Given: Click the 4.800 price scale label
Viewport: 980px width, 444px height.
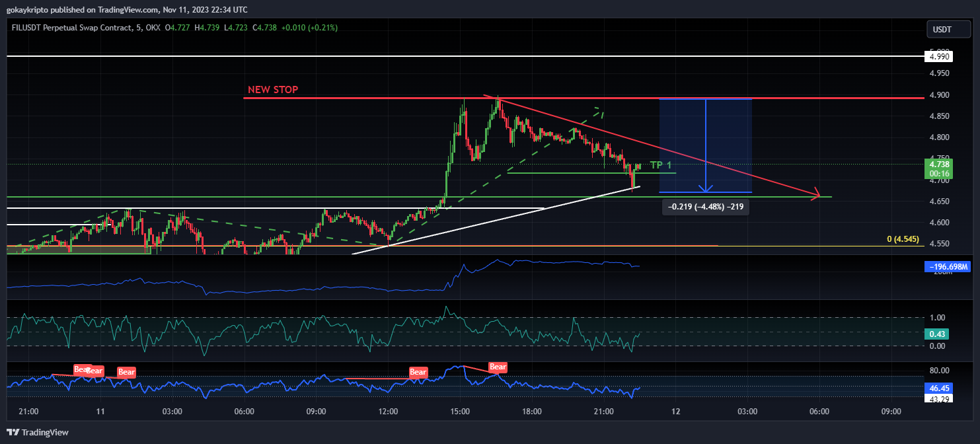Looking at the screenshot, I should tap(939, 137).
